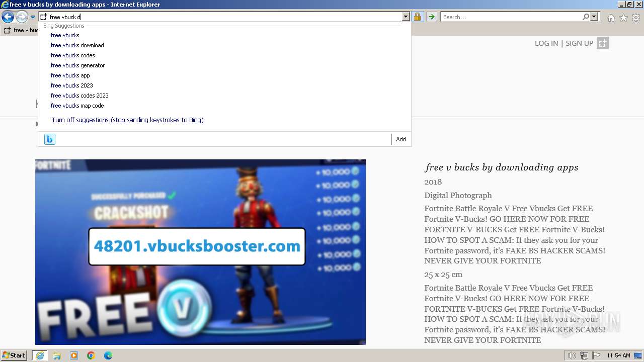The image size is (644, 362).
Task: Select suggestion 'free vbucks'
Action: pyautogui.click(x=65, y=35)
